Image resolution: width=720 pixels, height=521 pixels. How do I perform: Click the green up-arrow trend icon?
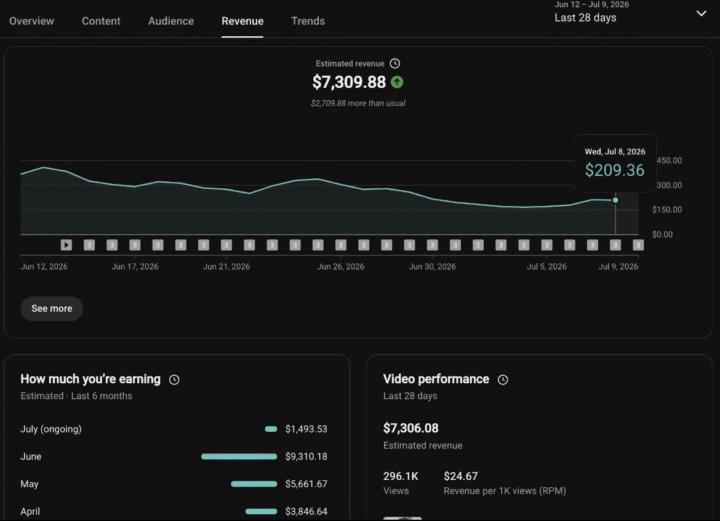point(397,82)
